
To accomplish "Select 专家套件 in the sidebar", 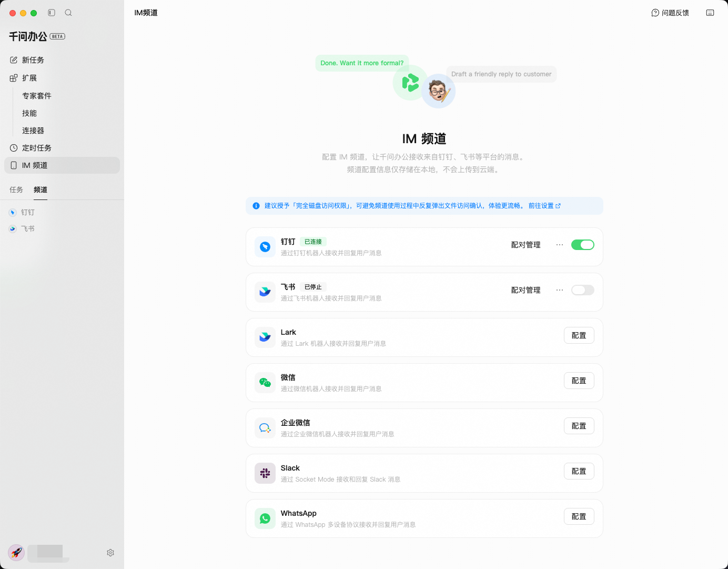I will click(x=37, y=96).
